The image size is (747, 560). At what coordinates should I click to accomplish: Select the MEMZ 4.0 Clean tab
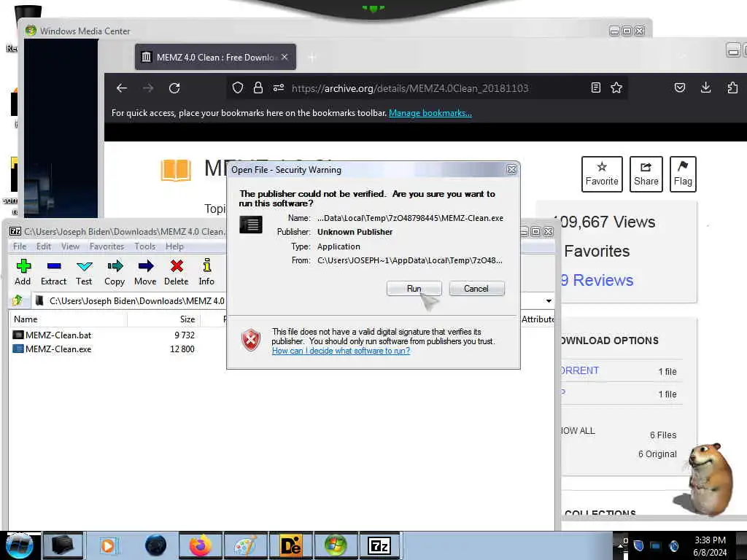tap(215, 57)
